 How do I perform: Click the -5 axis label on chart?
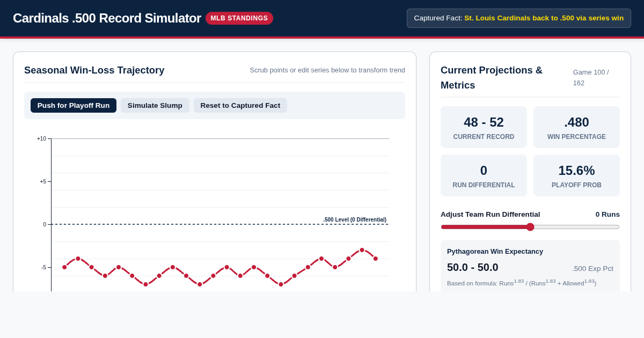click(44, 267)
